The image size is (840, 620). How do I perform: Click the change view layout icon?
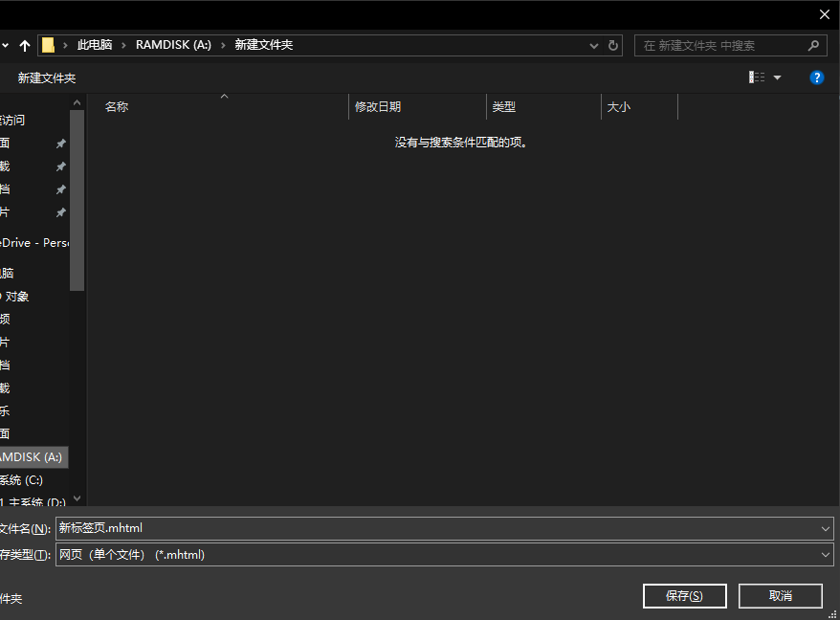[x=757, y=77]
